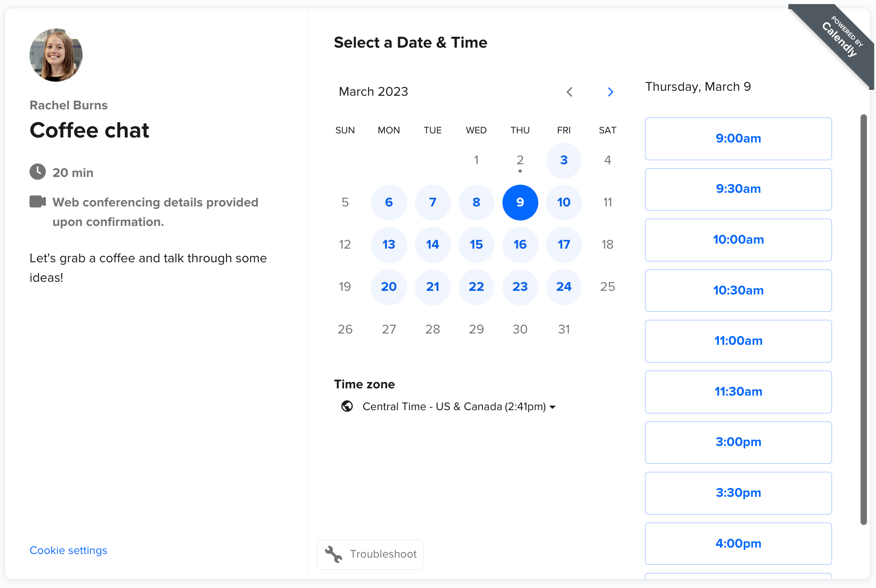Click the time slots scrollbar
Image resolution: width=876 pixels, height=588 pixels.
point(863,318)
